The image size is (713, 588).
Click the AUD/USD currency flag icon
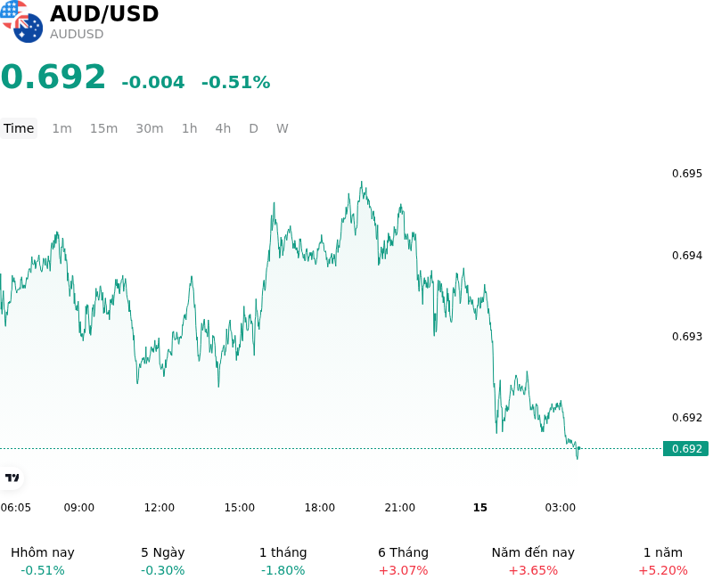21,21
